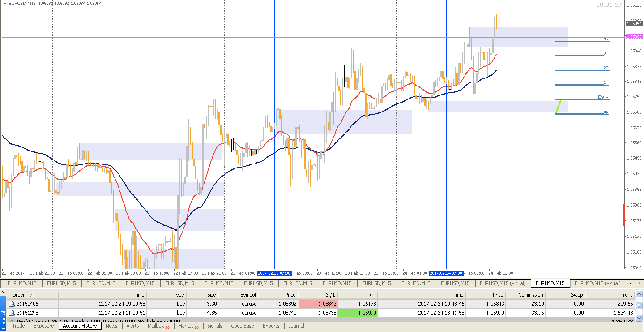Screen dimensions: 644x332
Task: Switch to the Market tab
Action: tap(188, 326)
